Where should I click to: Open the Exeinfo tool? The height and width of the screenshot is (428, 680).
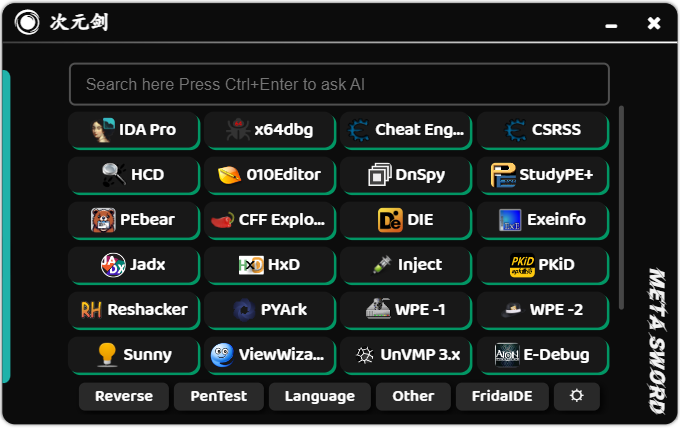click(x=543, y=220)
